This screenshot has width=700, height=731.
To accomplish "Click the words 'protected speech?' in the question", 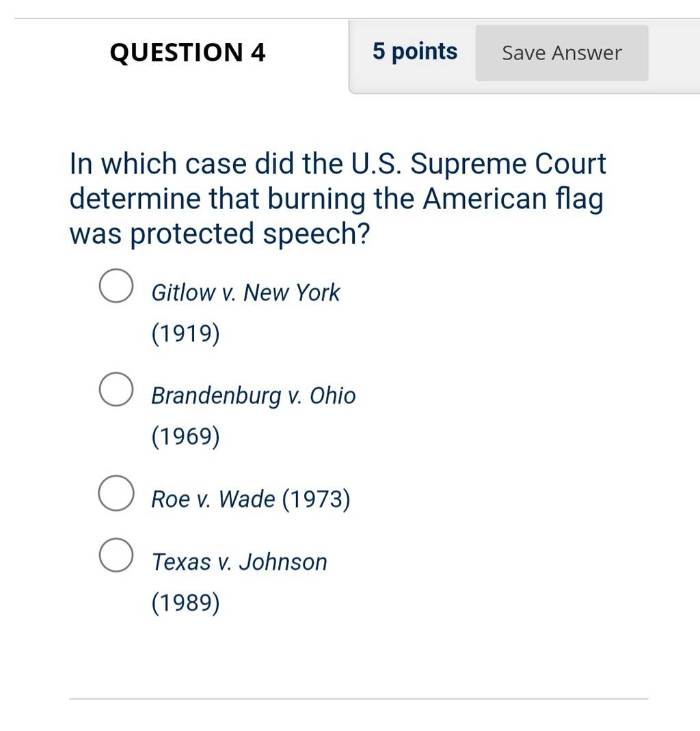I will (x=250, y=234).
